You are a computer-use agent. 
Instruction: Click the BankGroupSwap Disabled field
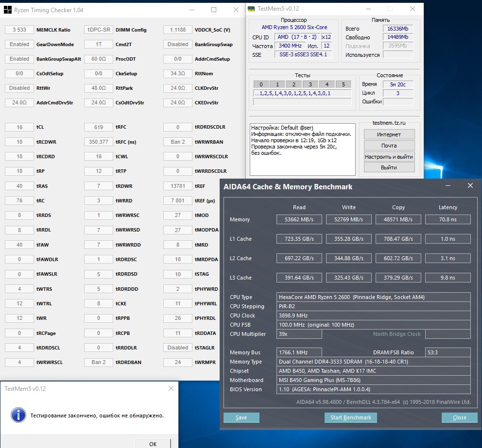click(178, 44)
